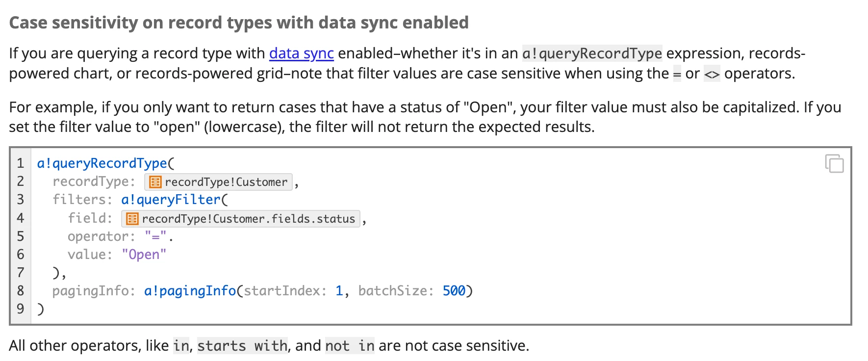Click line number 5 in the gutter
The height and width of the screenshot is (361, 868).
[20, 236]
